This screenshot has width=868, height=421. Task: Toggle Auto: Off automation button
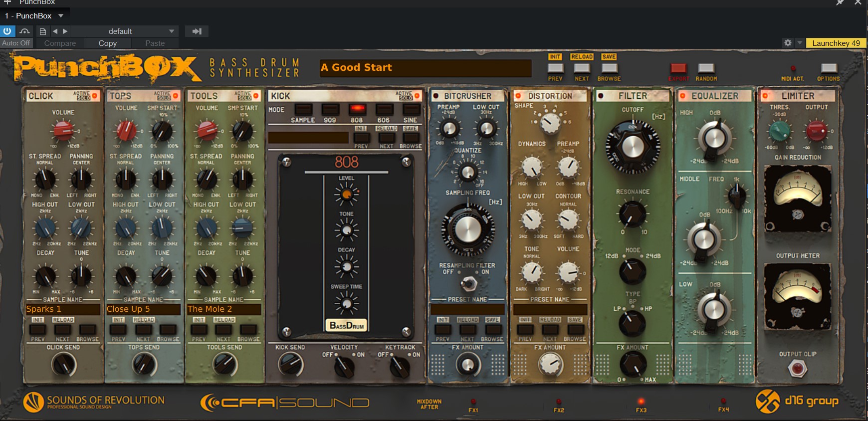pyautogui.click(x=16, y=43)
